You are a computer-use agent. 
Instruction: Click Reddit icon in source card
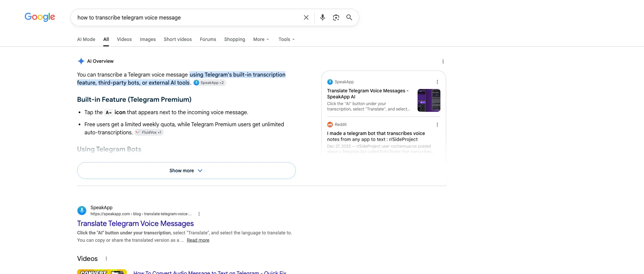tap(330, 125)
